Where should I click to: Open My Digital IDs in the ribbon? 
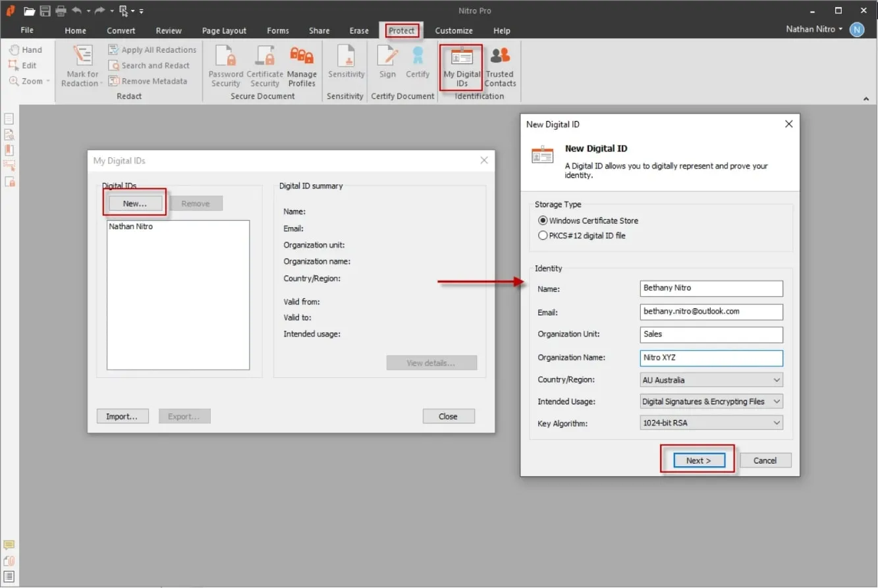point(462,67)
